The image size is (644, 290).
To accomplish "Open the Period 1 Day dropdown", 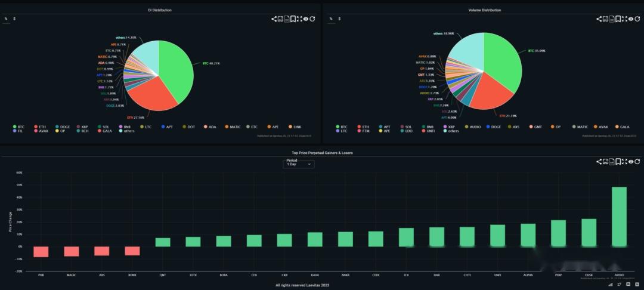I will (299, 164).
